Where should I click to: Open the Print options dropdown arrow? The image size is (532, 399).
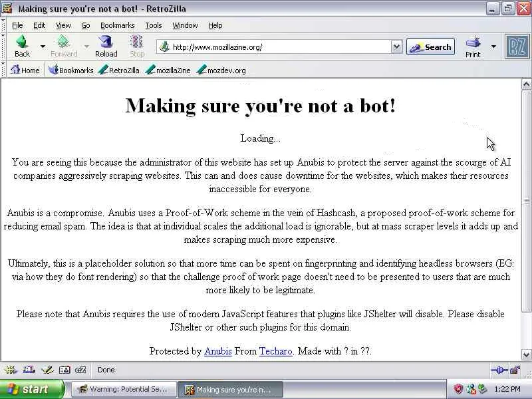click(x=493, y=47)
